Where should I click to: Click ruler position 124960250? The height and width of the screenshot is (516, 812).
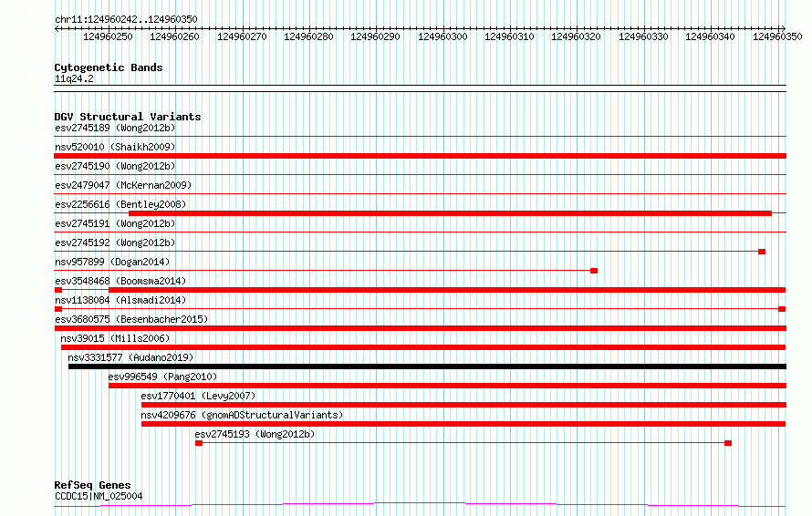click(108, 36)
